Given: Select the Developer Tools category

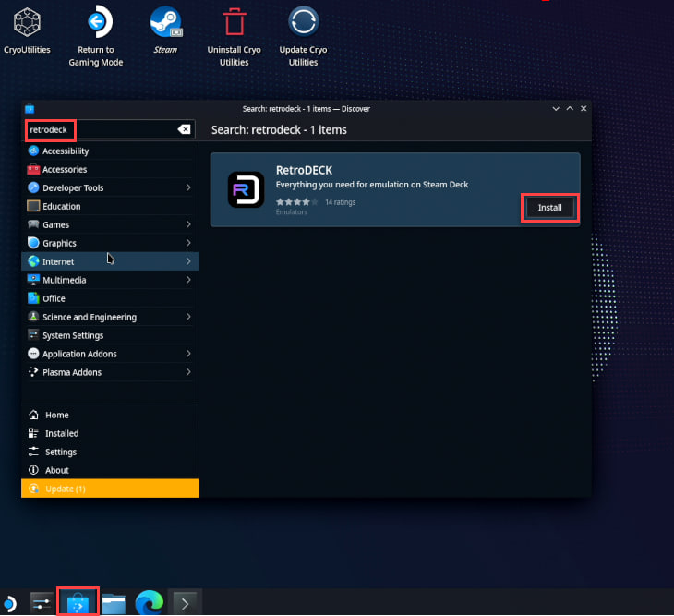Looking at the screenshot, I should click(110, 187).
